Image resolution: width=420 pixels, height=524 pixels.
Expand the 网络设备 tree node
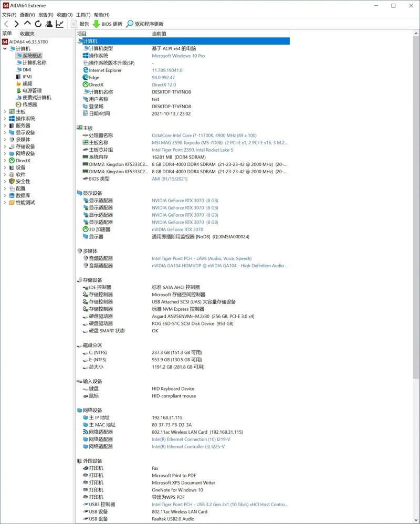5,154
